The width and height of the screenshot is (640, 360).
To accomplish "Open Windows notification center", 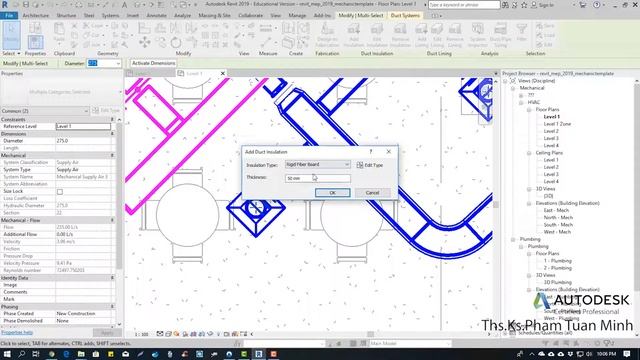I will click(627, 354).
